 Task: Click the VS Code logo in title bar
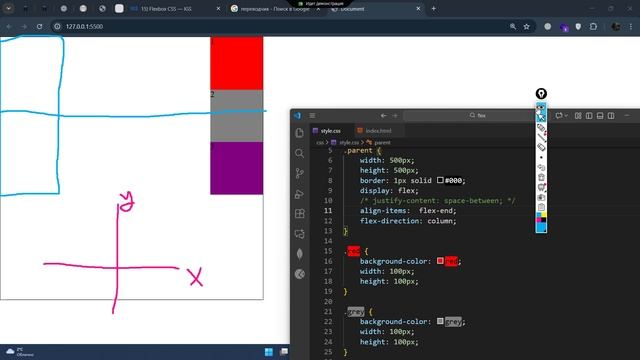tap(298, 116)
